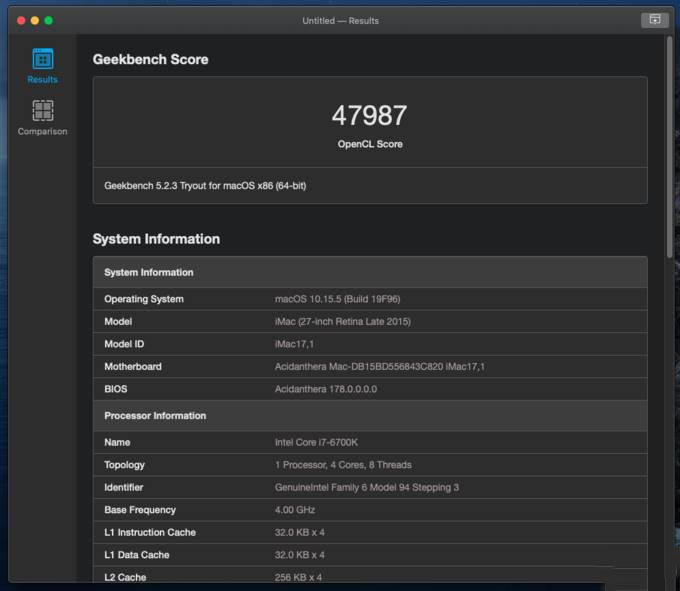Open the Results view icon in sidebar

click(x=42, y=59)
